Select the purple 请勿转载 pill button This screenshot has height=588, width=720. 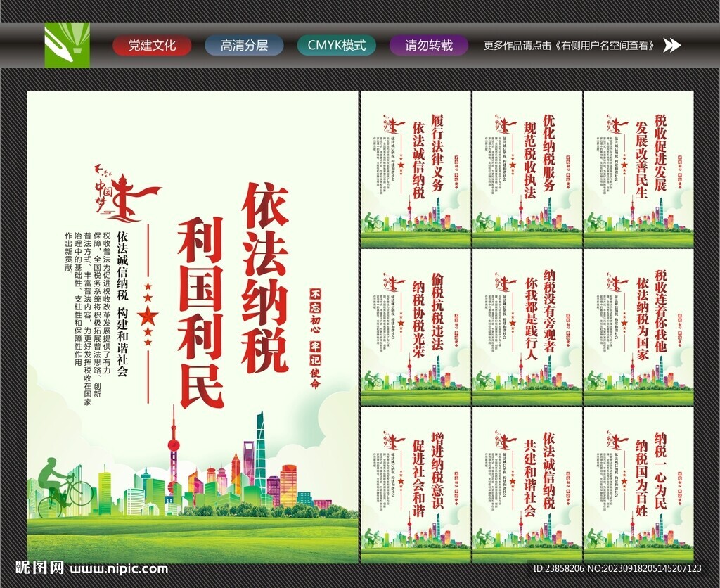(x=429, y=46)
